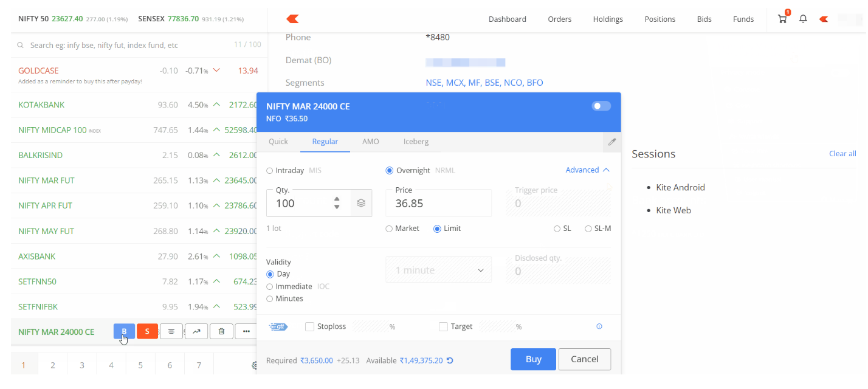
Task: Enable the Target checkbox
Action: 443,327
